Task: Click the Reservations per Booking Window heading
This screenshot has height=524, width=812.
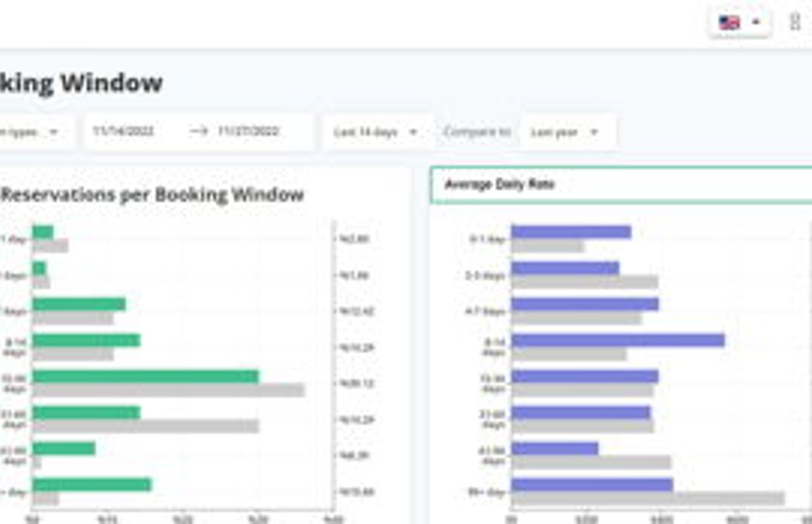Action: pyautogui.click(x=152, y=194)
